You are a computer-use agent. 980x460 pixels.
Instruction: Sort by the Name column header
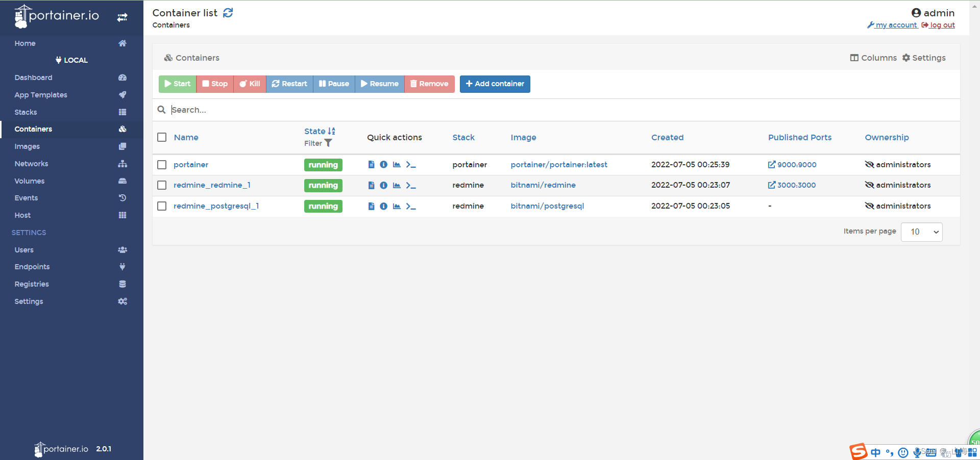click(x=186, y=137)
